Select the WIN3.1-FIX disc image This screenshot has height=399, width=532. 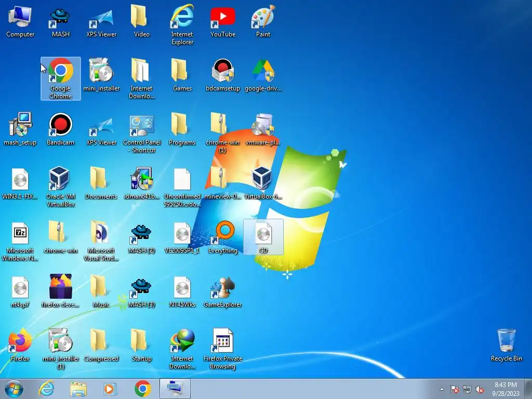click(x=20, y=183)
